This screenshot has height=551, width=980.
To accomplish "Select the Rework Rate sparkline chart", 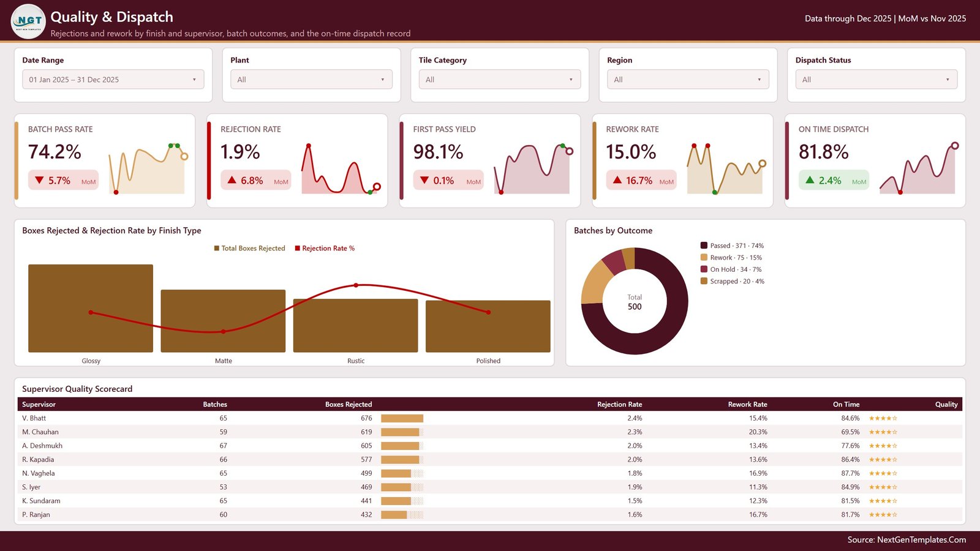I will [x=726, y=169].
